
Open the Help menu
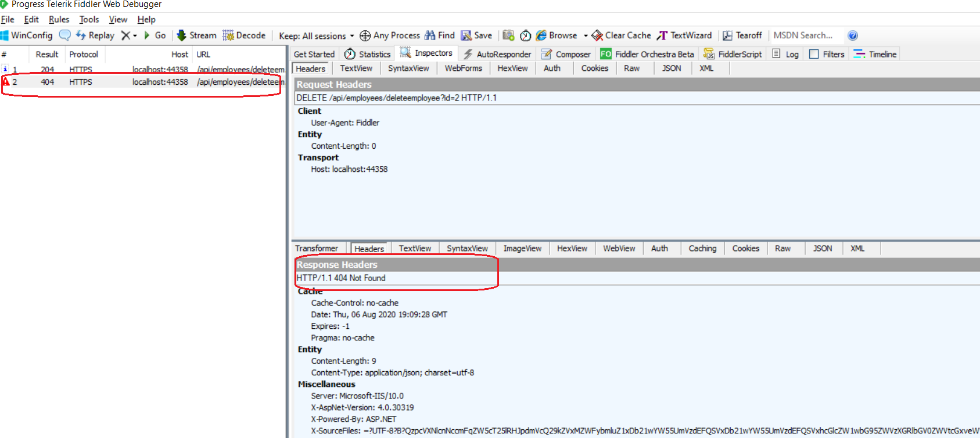[146, 19]
